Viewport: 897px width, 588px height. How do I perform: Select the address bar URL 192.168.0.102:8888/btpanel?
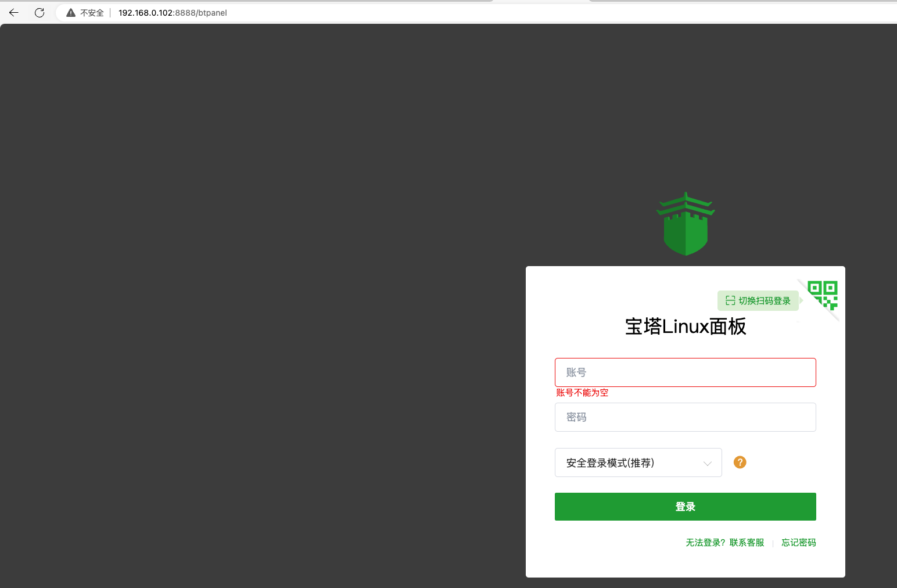173,13
